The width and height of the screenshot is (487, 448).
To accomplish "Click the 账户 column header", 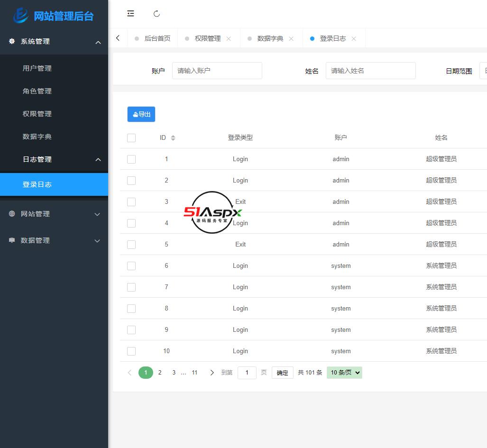I will click(x=341, y=137).
